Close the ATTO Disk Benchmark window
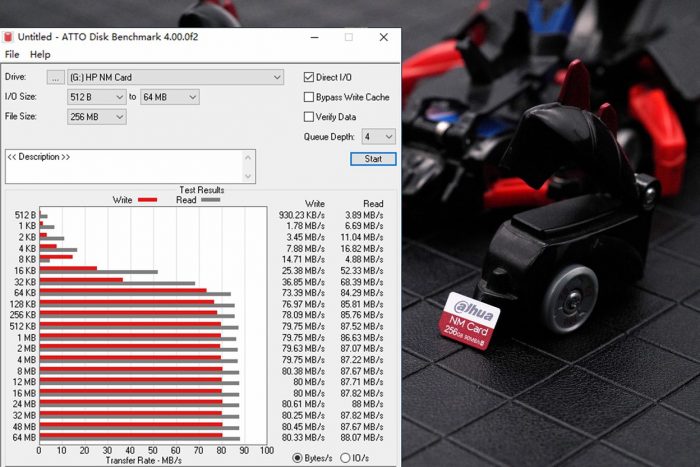 (x=383, y=37)
